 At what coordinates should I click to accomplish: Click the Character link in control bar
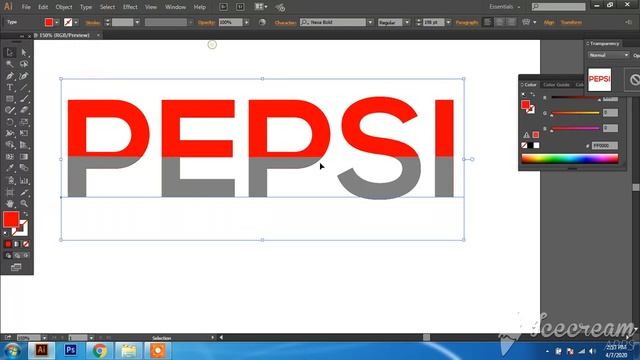pos(285,23)
